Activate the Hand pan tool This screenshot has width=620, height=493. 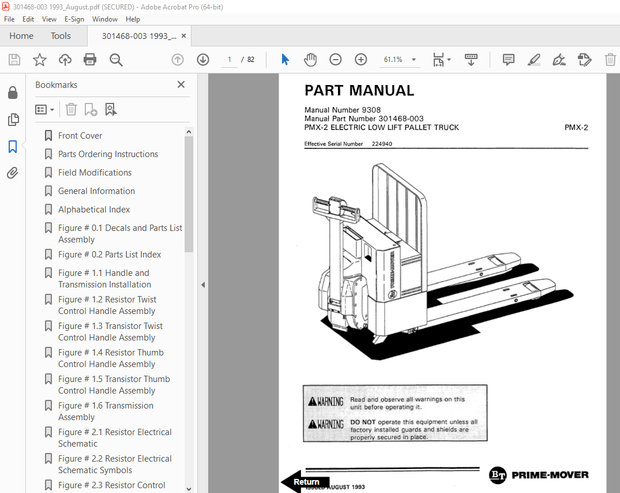tap(310, 60)
